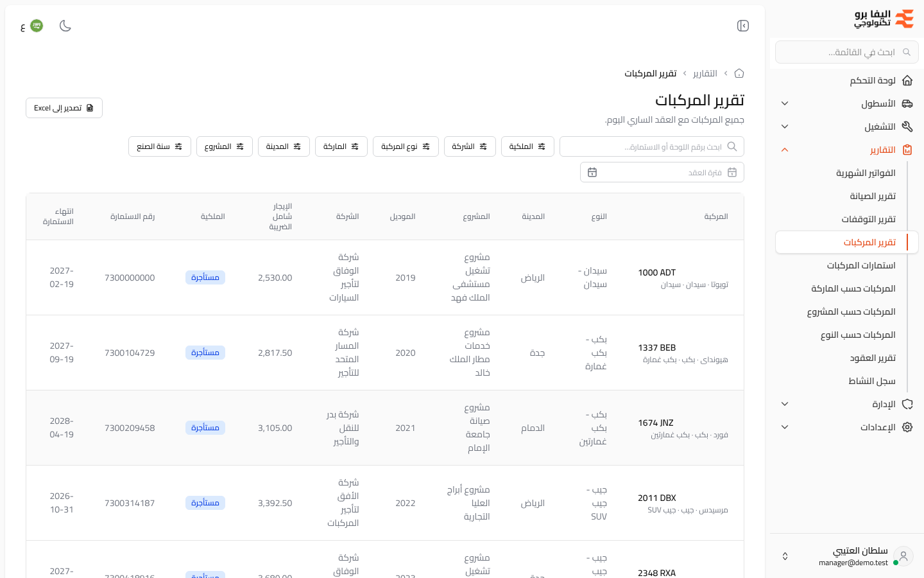
Task: Click the dashboard home icon in sidebar
Action: 907,80
